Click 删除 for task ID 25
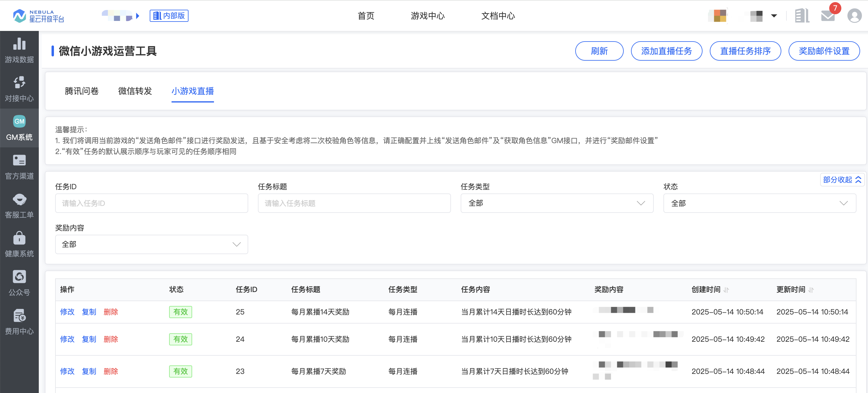 [111, 312]
